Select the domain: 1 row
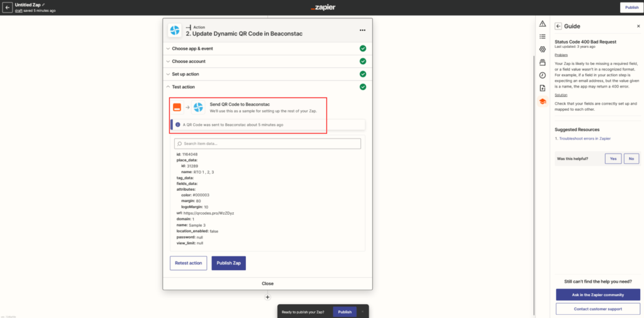 coord(186,219)
